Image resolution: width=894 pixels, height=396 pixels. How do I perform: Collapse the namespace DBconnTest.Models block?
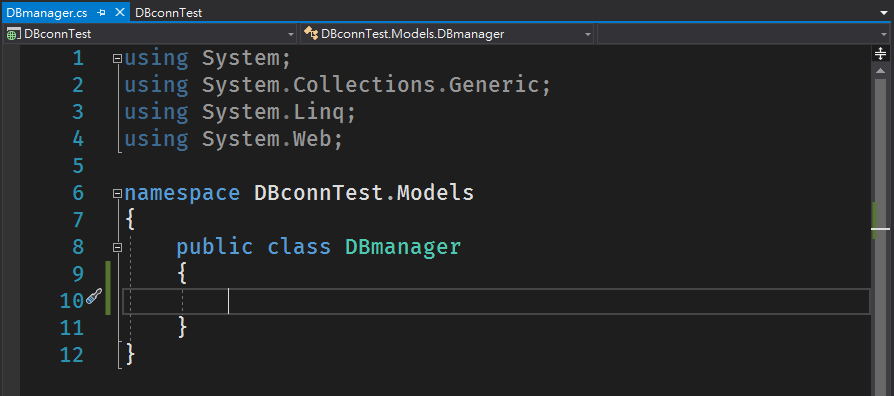coord(117,193)
